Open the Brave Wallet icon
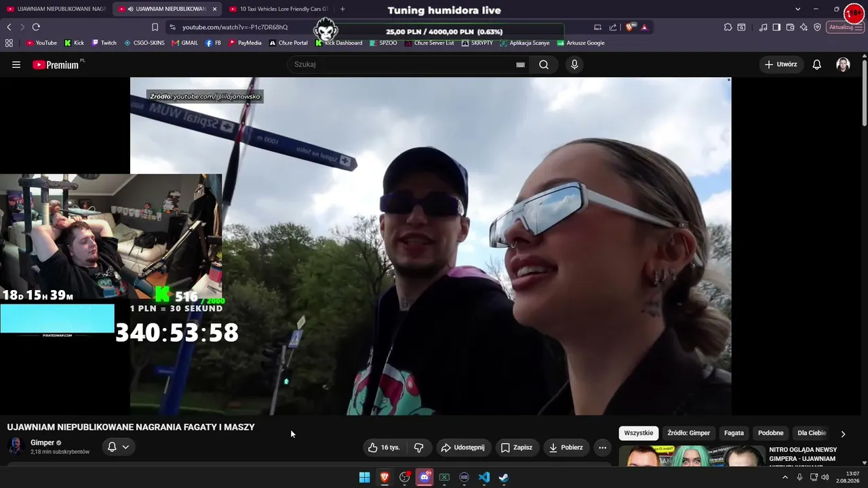 pyautogui.click(x=790, y=27)
